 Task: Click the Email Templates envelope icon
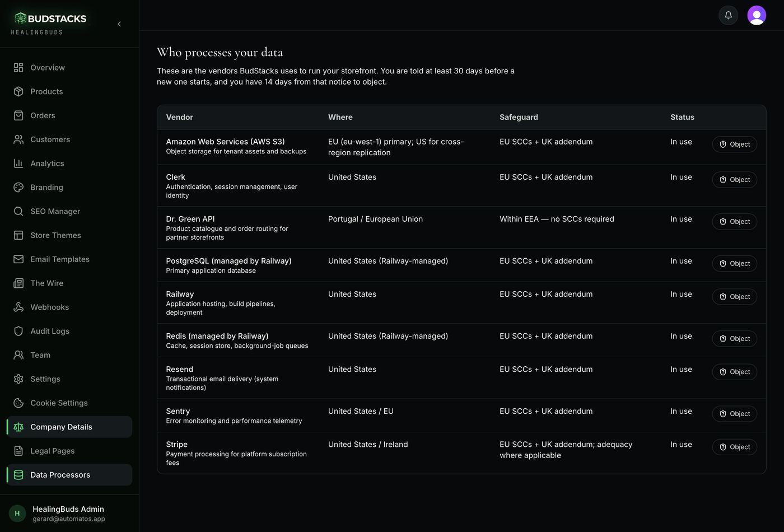18,259
